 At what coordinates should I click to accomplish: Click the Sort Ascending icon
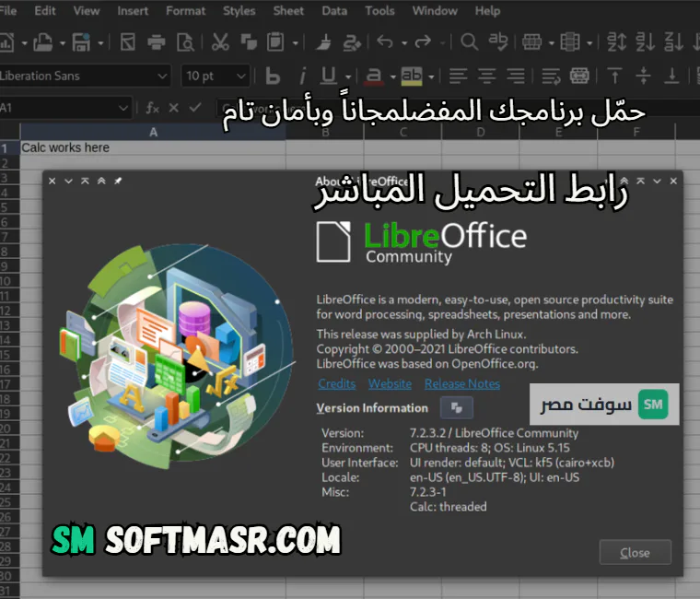tap(645, 42)
